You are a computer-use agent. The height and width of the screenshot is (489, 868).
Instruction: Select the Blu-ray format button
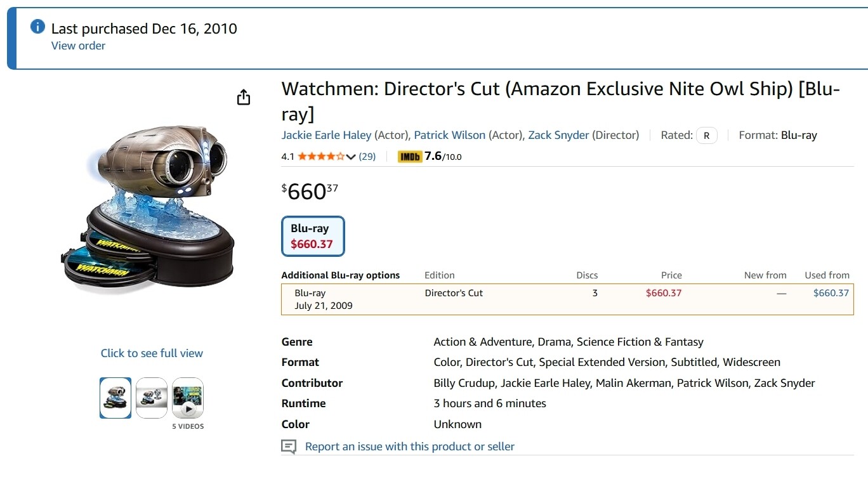(313, 237)
